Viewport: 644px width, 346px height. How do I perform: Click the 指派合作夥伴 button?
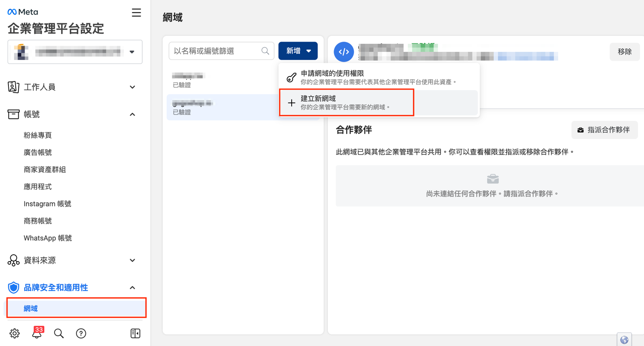605,130
